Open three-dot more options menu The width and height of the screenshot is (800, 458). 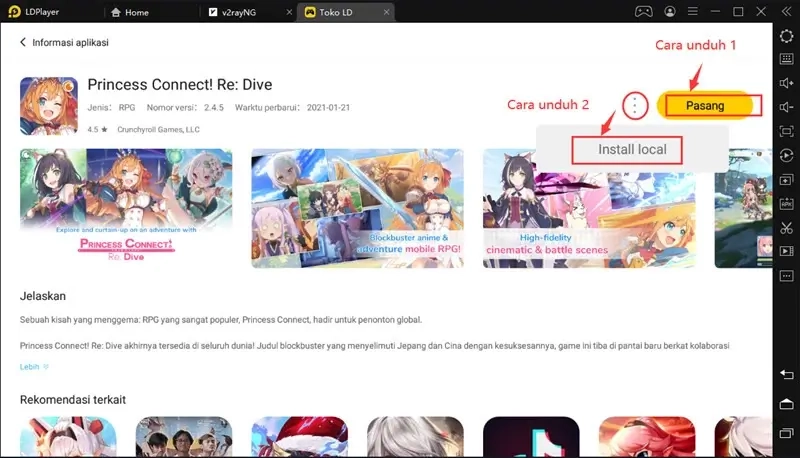(x=635, y=106)
